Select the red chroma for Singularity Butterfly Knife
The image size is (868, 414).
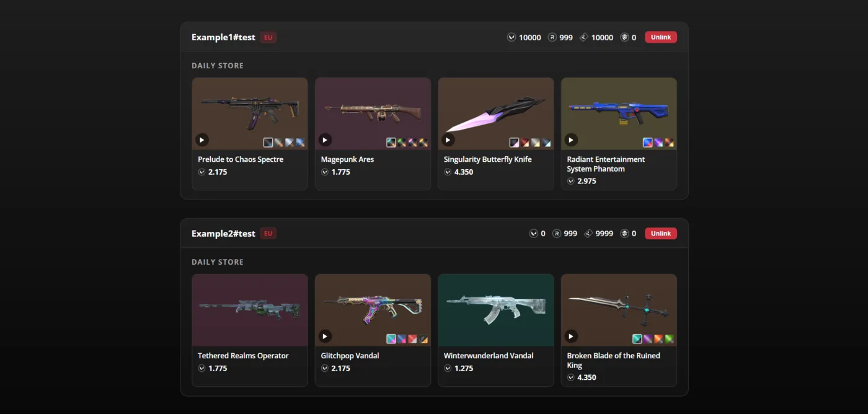525,143
